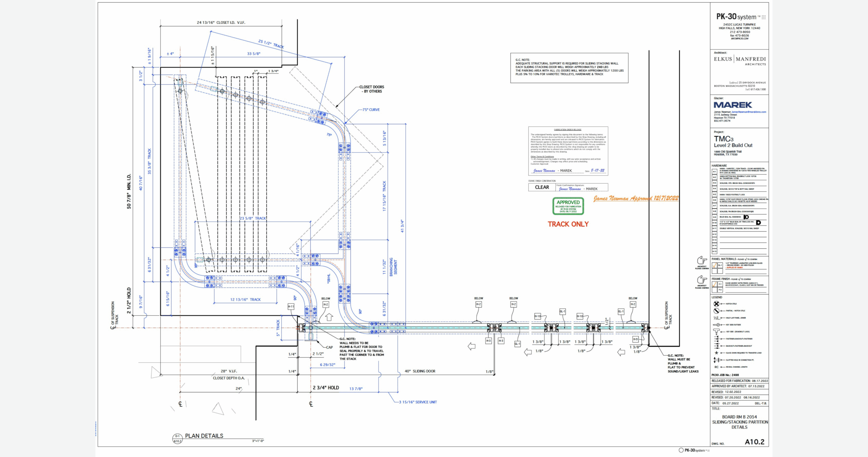The image size is (868, 457).
Task: Click the A10.2 drawing number
Action: click(754, 442)
